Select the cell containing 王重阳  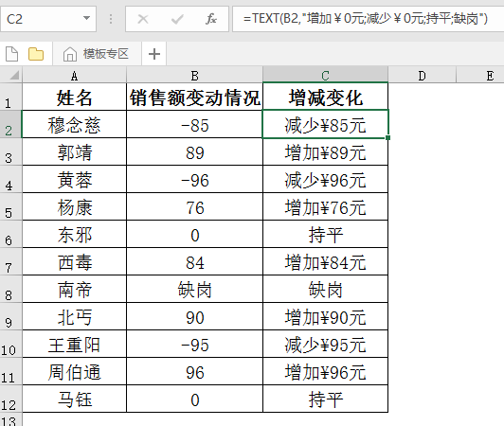tap(74, 344)
